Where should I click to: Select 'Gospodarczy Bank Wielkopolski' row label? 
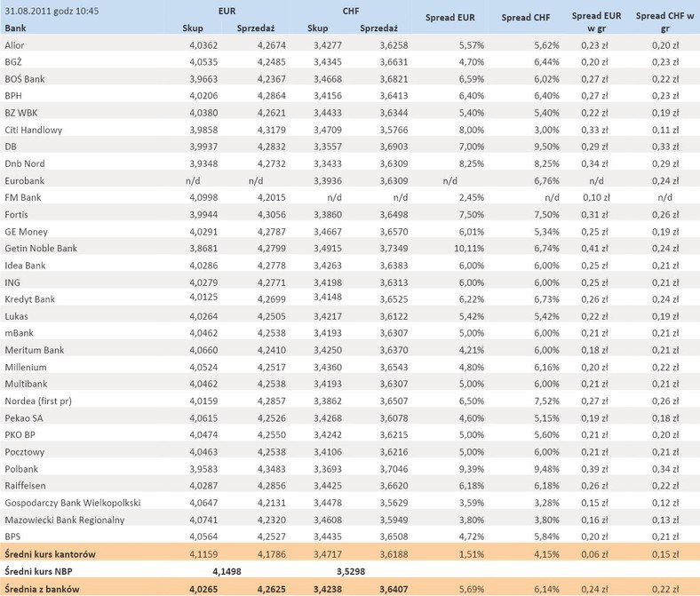click(x=73, y=503)
